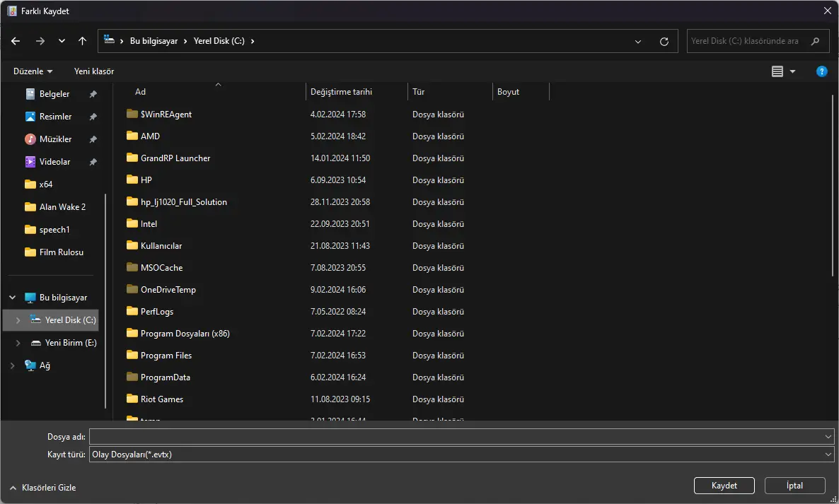Viewport: 839px width, 504px height.
Task: Select the Kullanıcılar folder icon
Action: coord(132,245)
